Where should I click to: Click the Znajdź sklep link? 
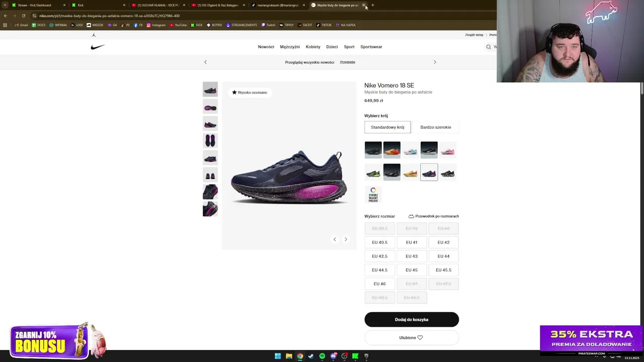474,35
